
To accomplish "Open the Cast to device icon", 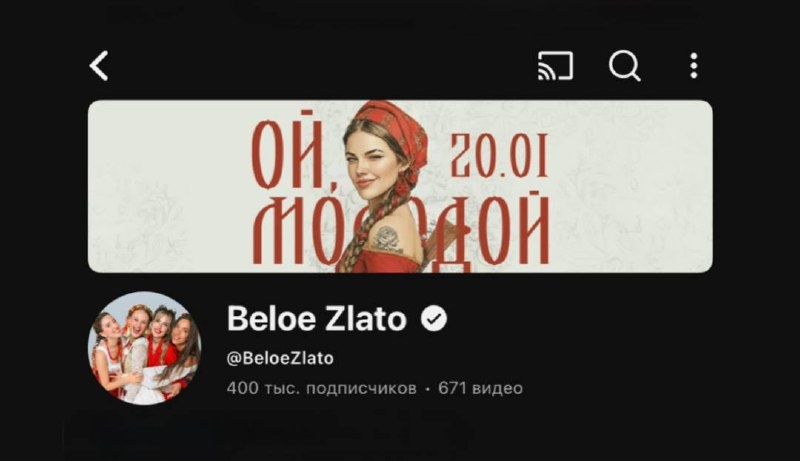I will pos(555,66).
